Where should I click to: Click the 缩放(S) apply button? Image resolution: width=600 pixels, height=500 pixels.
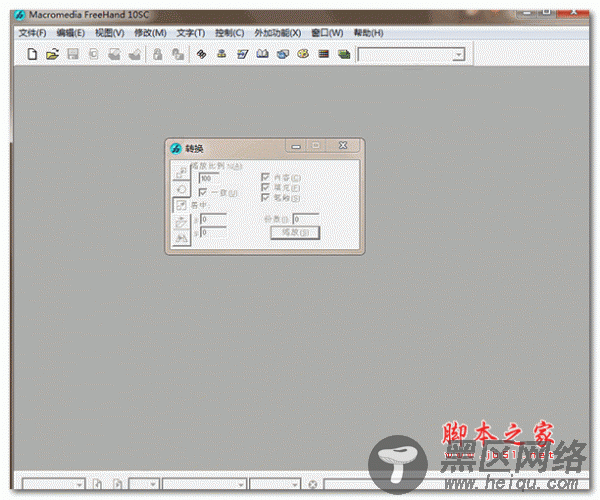coord(295,232)
